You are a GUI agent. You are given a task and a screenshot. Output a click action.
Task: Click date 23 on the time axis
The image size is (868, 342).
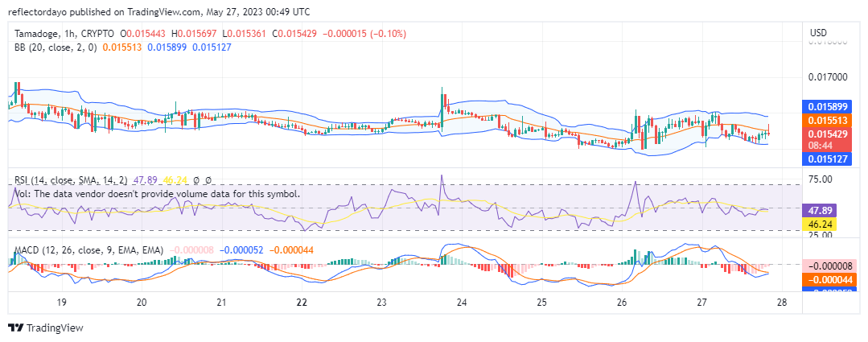[x=381, y=303]
